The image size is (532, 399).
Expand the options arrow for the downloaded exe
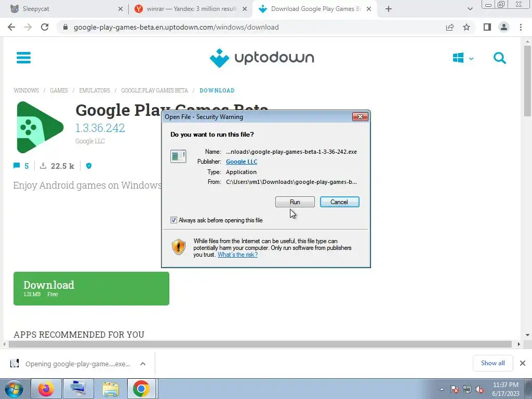point(143,364)
